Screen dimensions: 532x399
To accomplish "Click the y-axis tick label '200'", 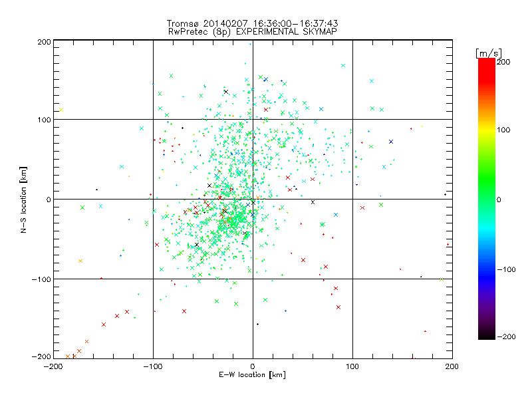I will [x=44, y=42].
